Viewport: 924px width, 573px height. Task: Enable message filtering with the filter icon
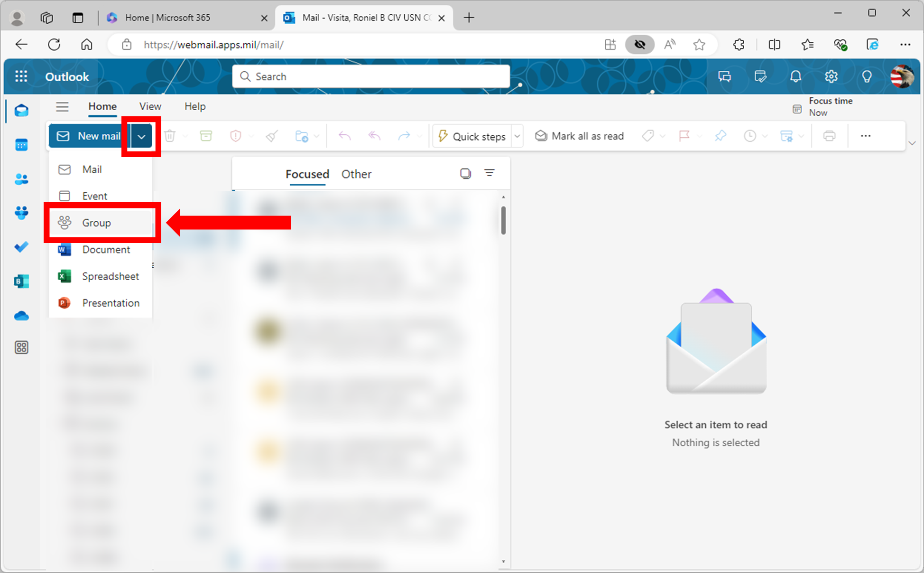click(490, 173)
